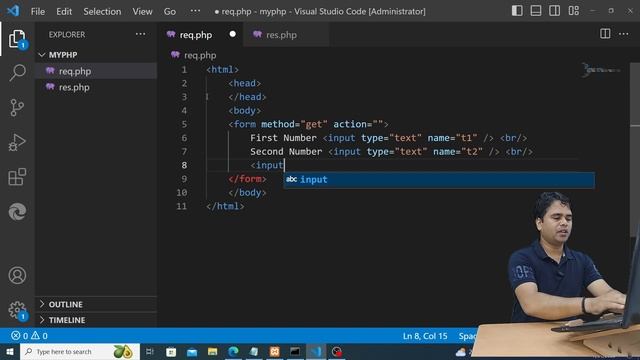Open the Search view in activity bar

[17, 73]
